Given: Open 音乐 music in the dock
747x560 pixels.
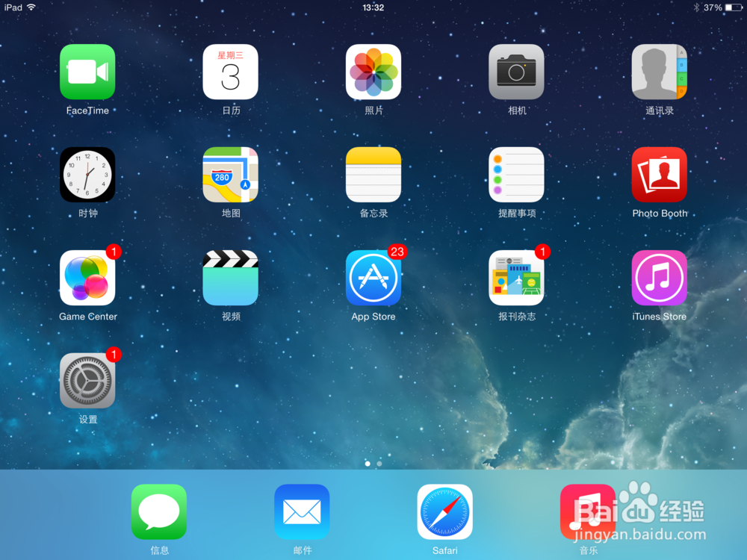Looking at the screenshot, I should [x=588, y=512].
